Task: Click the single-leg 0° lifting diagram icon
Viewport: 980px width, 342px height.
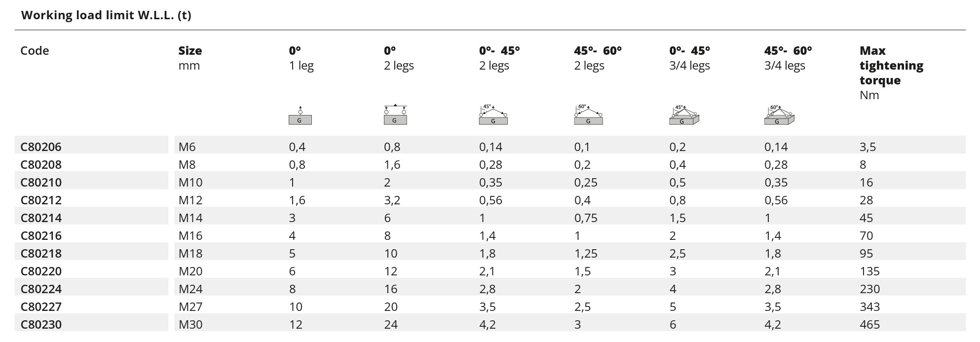Action: point(300,116)
